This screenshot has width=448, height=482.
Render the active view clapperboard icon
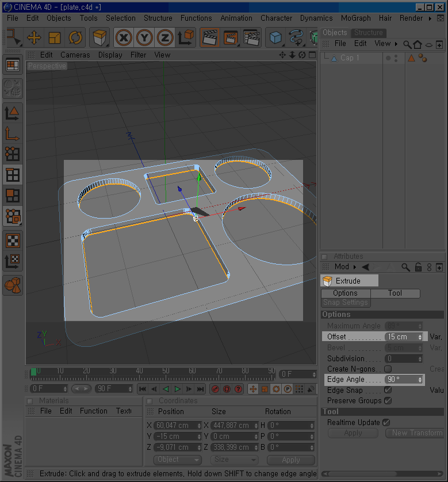tap(210, 38)
